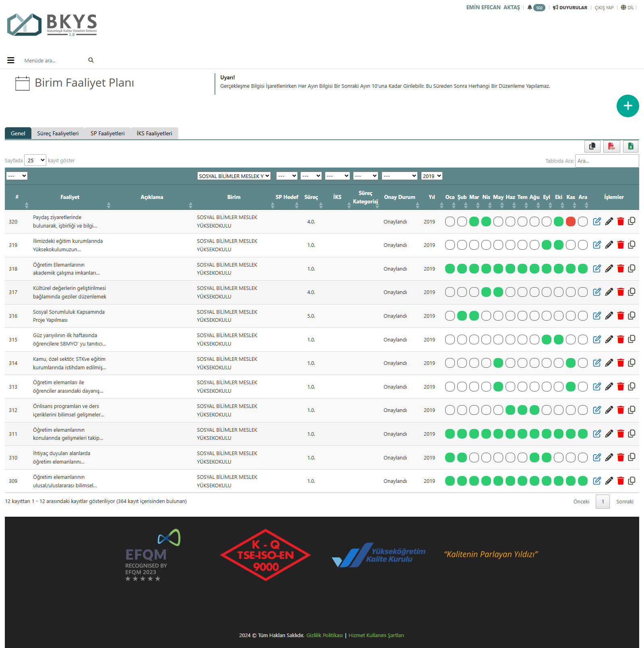Open the records per page dropdown
The image size is (644, 648).
point(35,160)
